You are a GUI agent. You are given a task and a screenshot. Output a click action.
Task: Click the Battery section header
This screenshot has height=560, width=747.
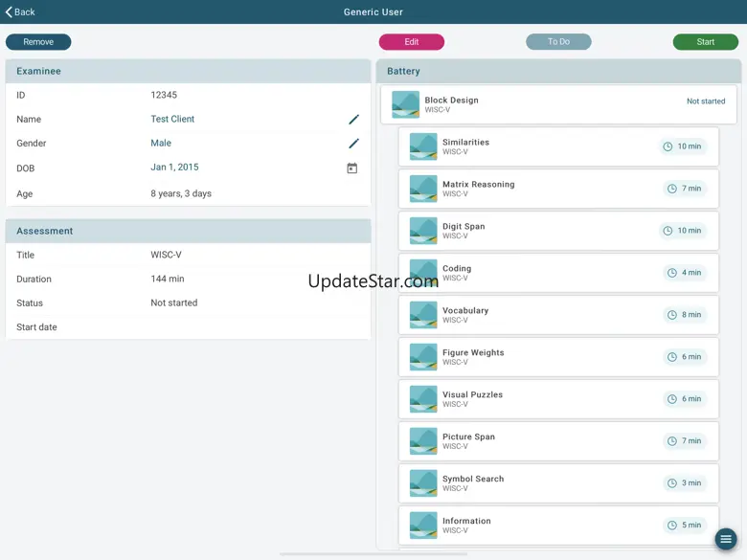point(558,72)
